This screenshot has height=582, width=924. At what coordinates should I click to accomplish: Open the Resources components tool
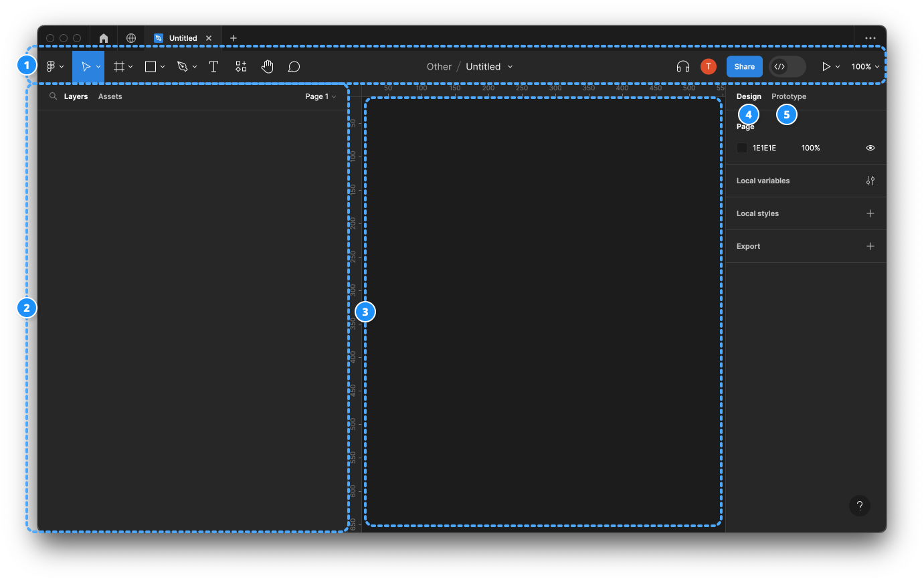(241, 67)
